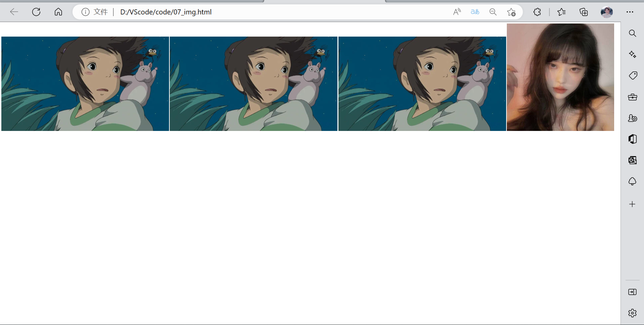
Task: Add this page to favorites
Action: (x=511, y=12)
